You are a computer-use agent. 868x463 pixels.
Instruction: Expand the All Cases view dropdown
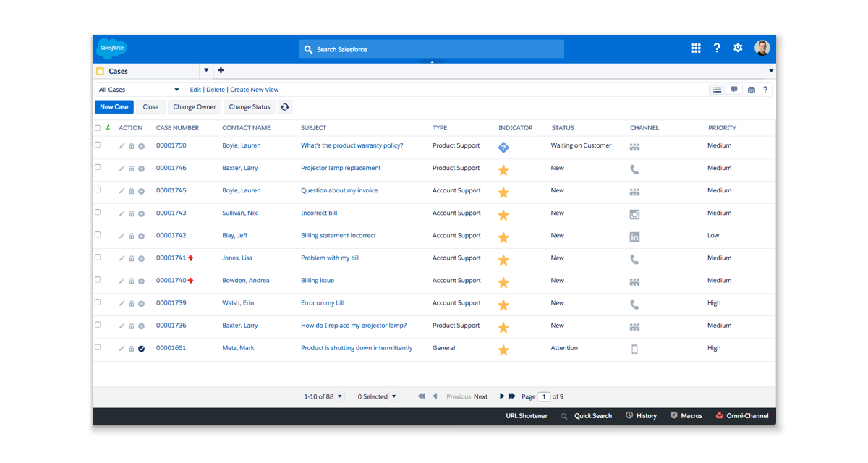click(176, 90)
